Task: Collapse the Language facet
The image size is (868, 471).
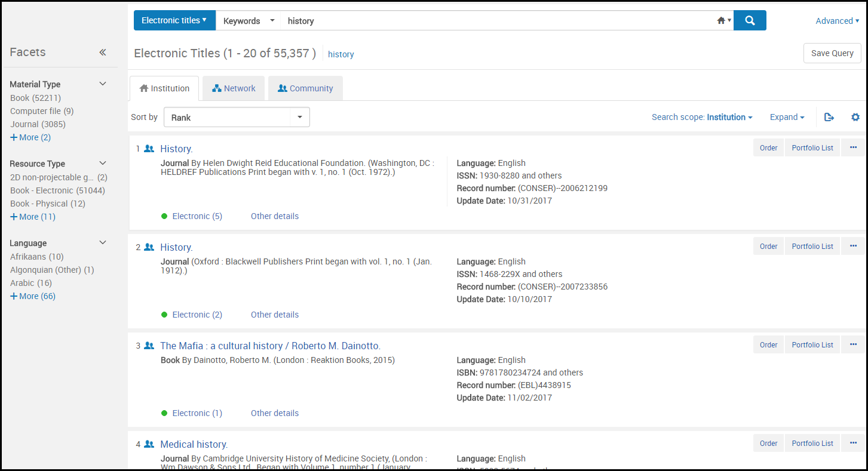Action: pyautogui.click(x=103, y=243)
